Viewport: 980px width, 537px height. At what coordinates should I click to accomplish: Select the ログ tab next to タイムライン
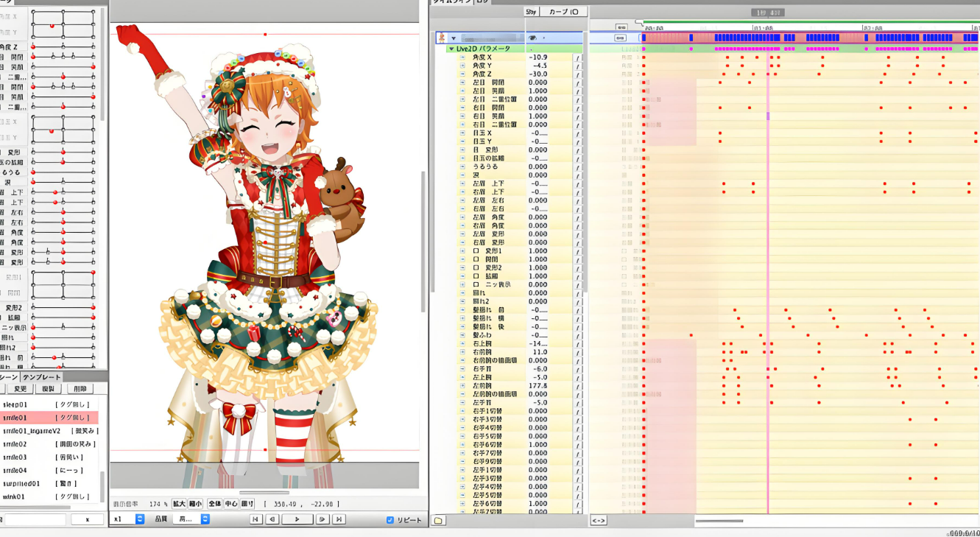coord(482,2)
